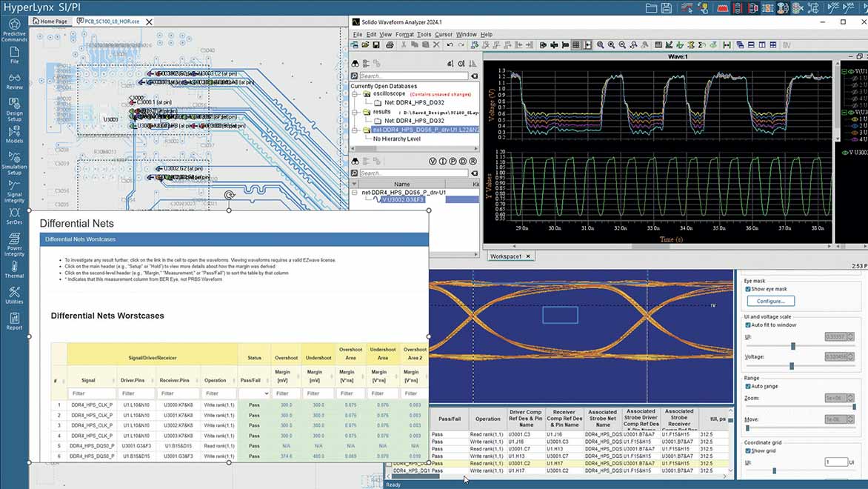Screen dimensions: 868x489
Task: Click the database Search field
Action: tap(414, 76)
